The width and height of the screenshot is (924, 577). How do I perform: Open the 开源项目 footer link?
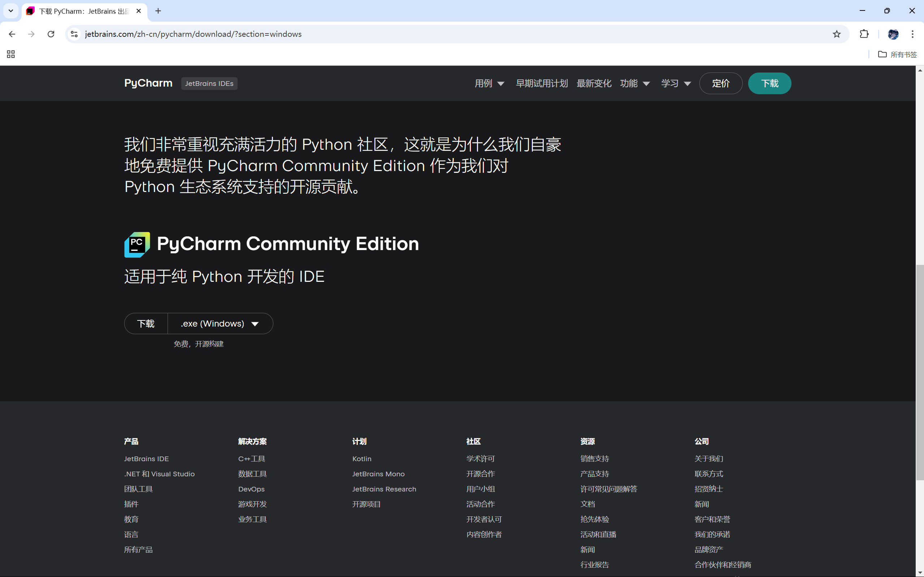[366, 504]
